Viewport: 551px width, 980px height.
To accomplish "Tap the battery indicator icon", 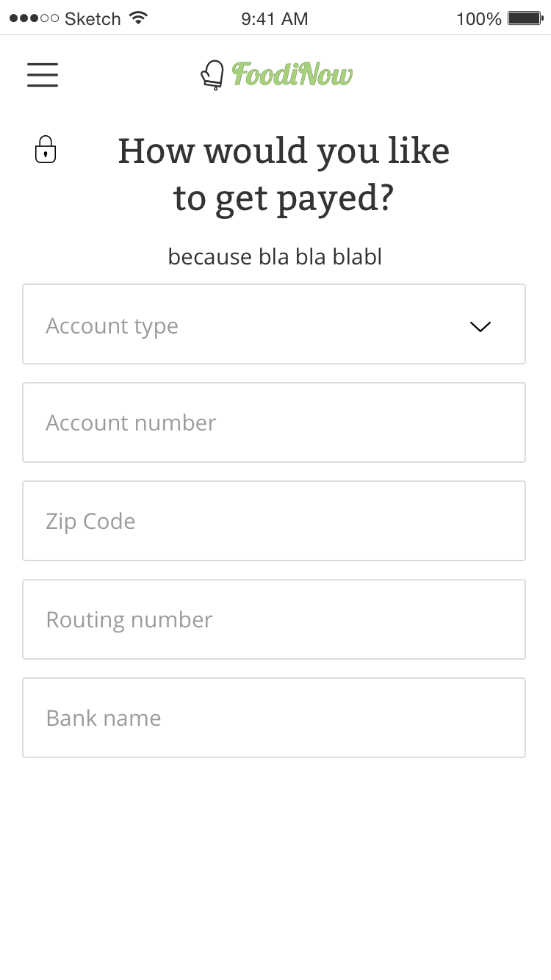I will [525, 18].
